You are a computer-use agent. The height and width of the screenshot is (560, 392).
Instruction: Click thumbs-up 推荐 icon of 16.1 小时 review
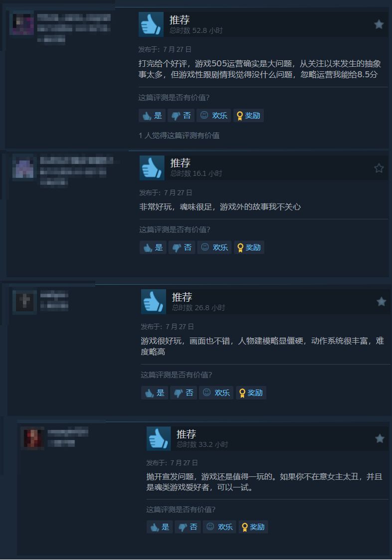(152, 168)
